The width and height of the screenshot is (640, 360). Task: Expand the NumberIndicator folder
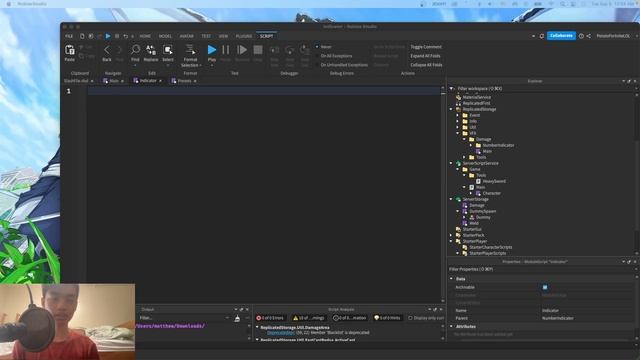(471, 145)
